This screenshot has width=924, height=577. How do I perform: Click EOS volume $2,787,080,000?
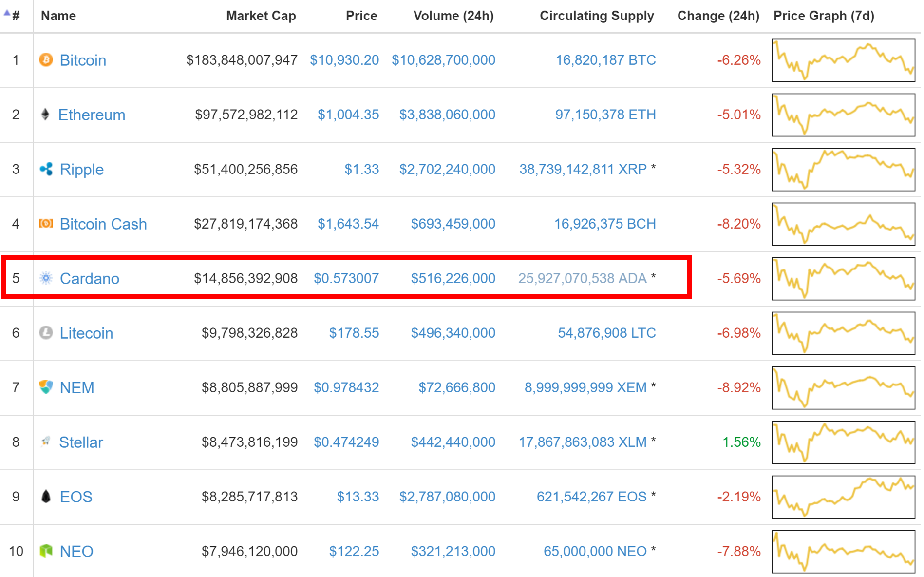448,497
